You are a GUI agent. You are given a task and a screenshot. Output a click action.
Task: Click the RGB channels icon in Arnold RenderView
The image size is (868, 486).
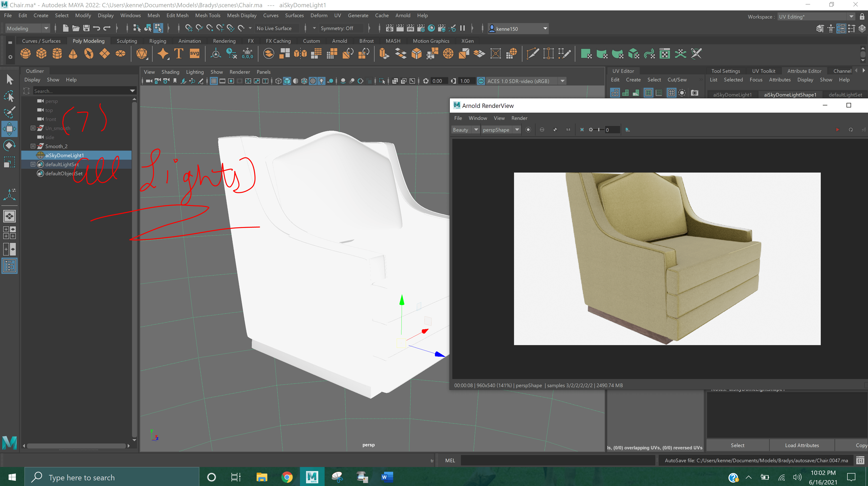pos(542,130)
